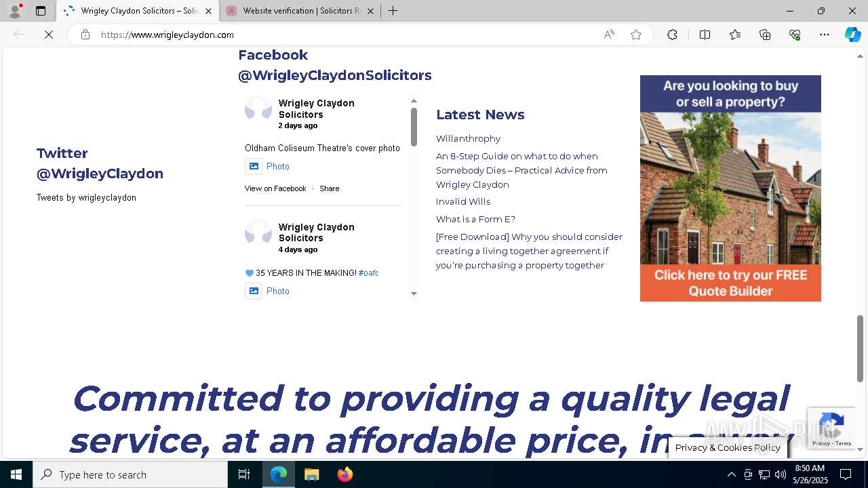Open the Copilot sidebar icon
The height and width of the screenshot is (488, 868).
coord(852,35)
